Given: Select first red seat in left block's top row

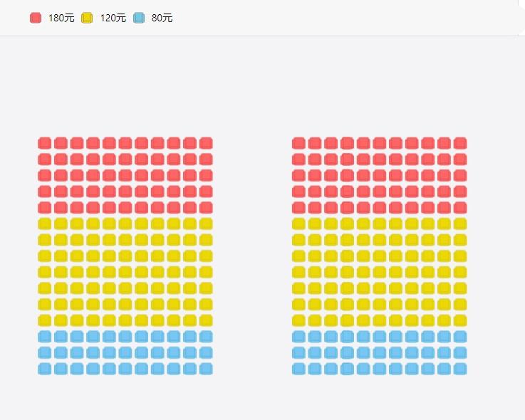Looking at the screenshot, I should point(44,143).
